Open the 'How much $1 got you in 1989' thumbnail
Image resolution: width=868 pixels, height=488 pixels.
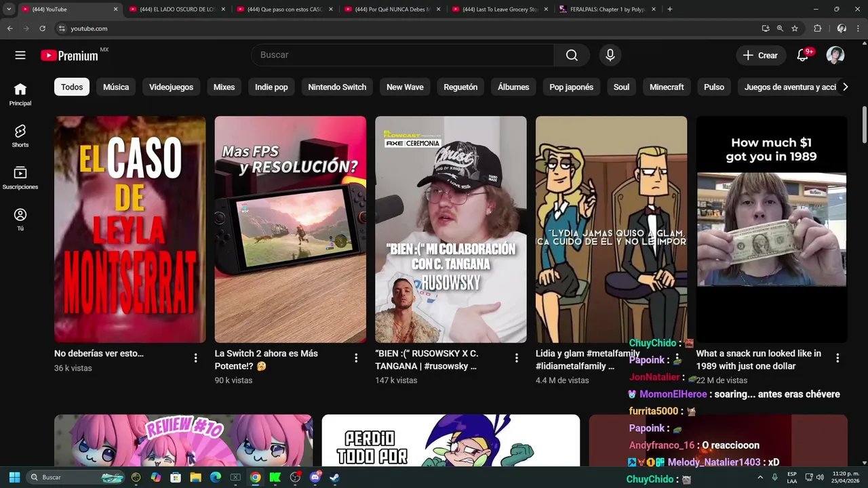click(772, 229)
